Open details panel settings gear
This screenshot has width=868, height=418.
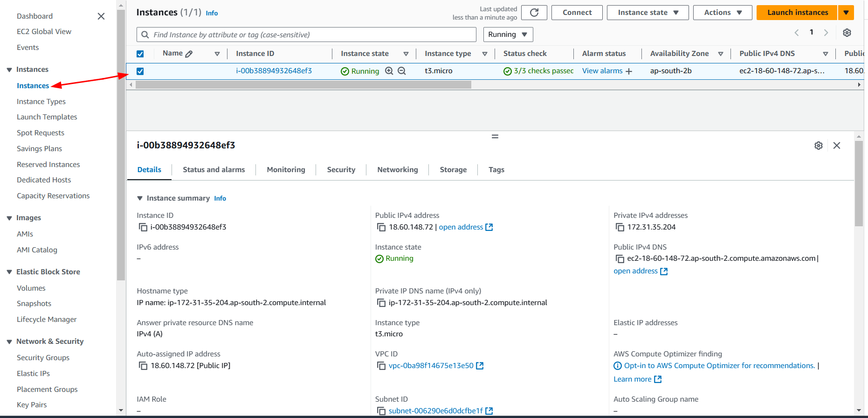(819, 146)
